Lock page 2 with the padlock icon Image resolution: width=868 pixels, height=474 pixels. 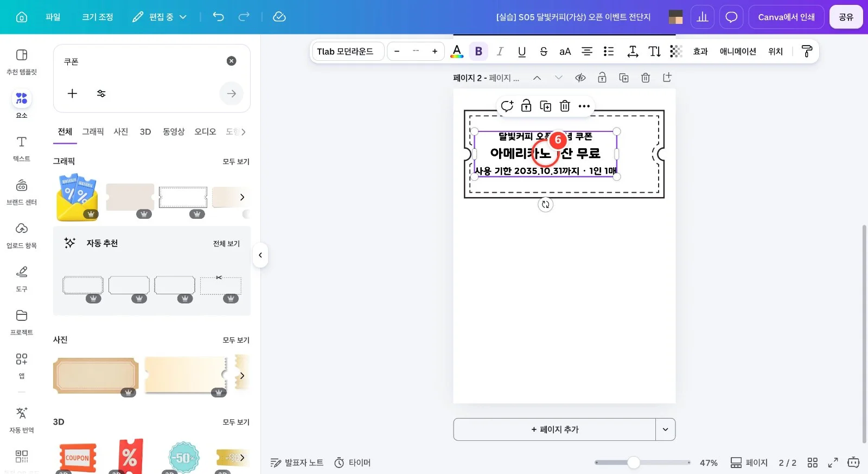[x=602, y=78]
